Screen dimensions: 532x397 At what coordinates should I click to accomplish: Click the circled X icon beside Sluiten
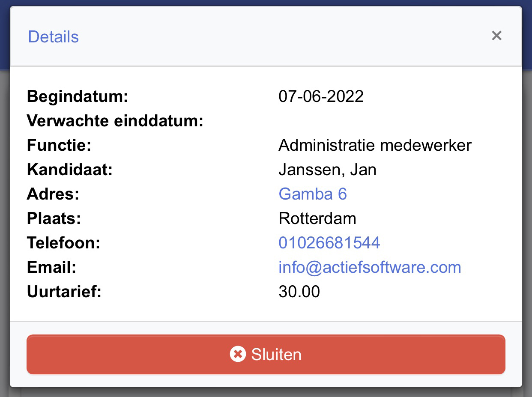(238, 355)
